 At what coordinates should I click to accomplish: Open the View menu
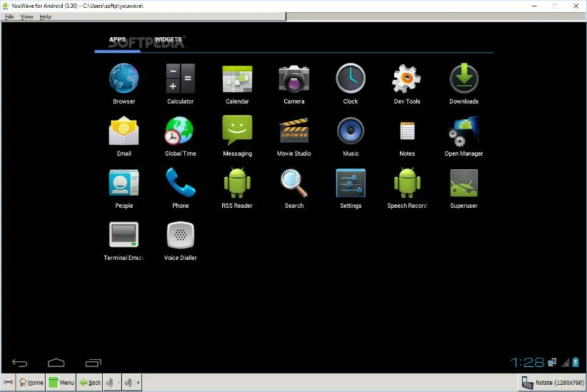pos(27,16)
